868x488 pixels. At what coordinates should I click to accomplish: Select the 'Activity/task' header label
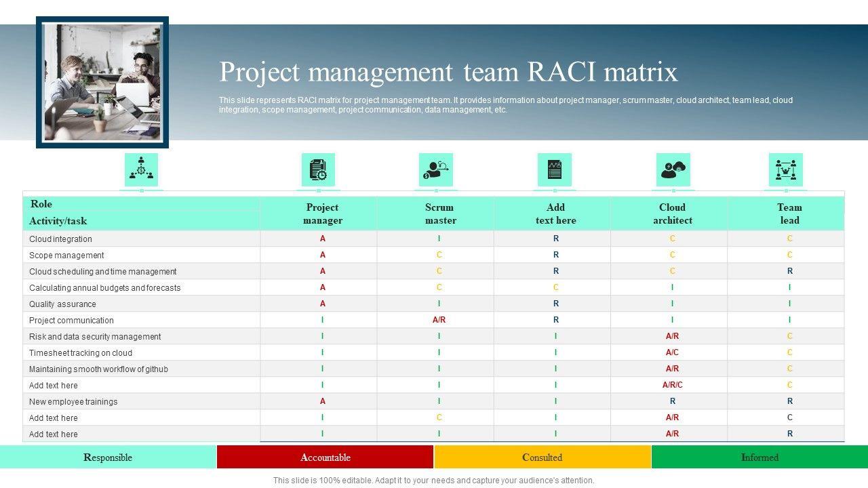click(x=58, y=221)
